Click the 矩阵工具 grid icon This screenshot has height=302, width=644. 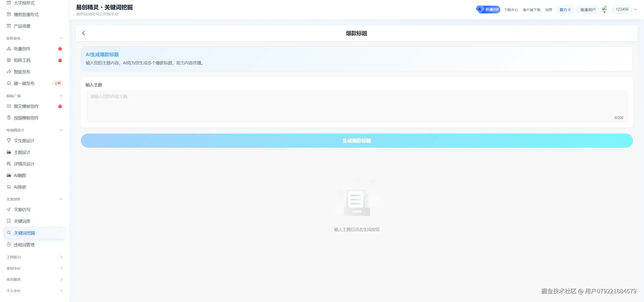[x=9, y=60]
